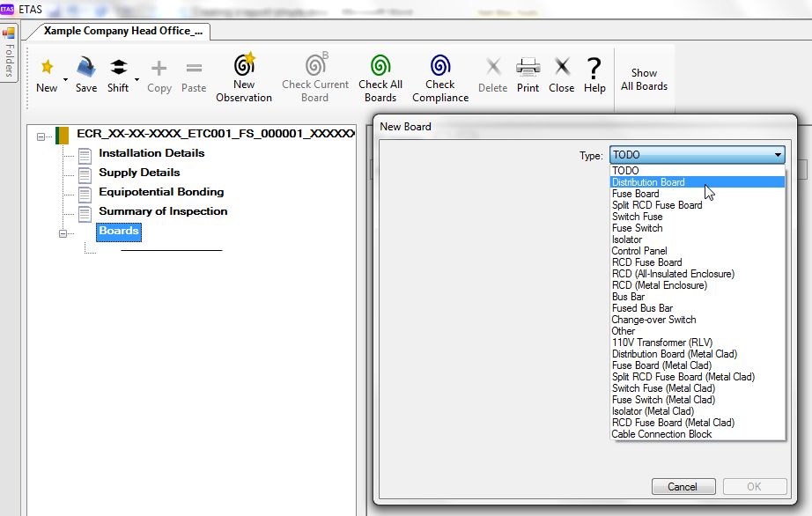Open the Shift dropdown arrow
This screenshot has width=812, height=516.
137,80
